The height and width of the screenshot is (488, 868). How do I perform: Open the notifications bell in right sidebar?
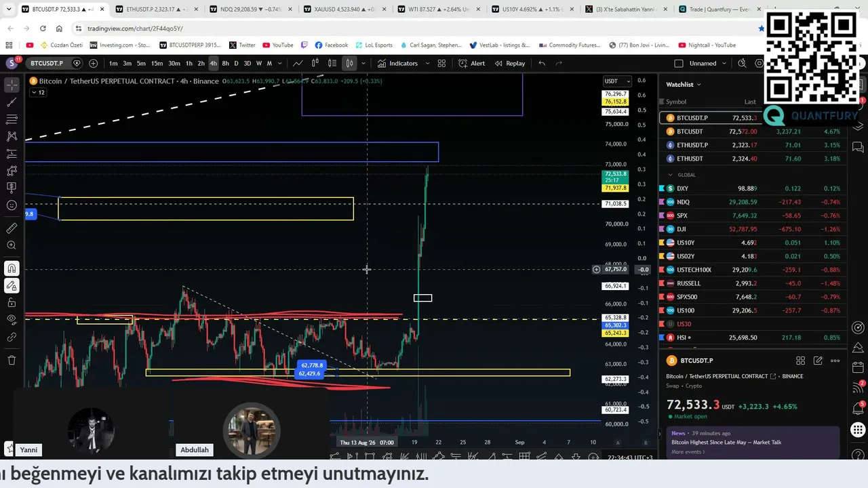[858, 409]
